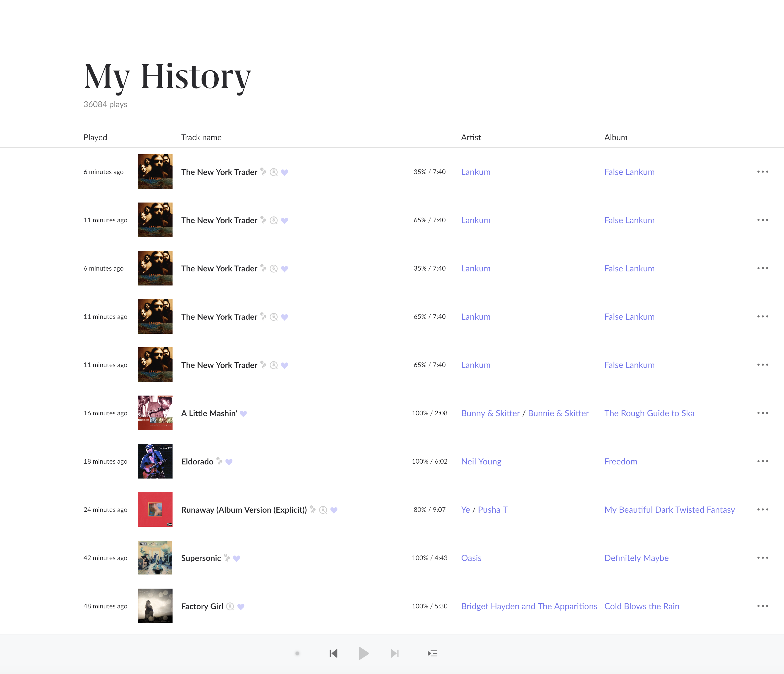Click the Definitely Maybe cover beside Supersonic
Image resolution: width=784 pixels, height=674 pixels.
click(155, 558)
